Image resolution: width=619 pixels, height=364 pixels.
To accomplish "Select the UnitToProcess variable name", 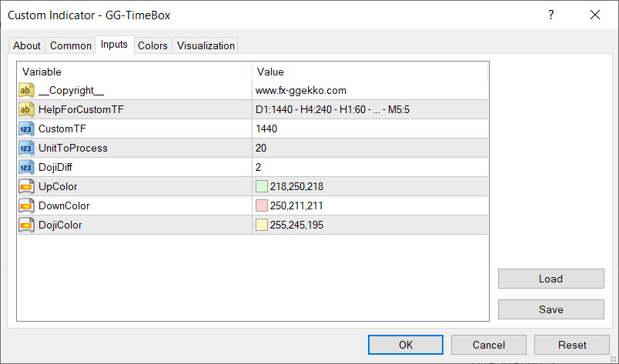I will (73, 148).
